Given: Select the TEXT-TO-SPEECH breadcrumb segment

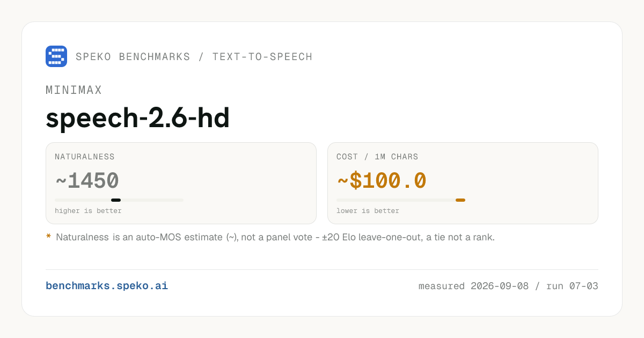Looking at the screenshot, I should click(262, 57).
